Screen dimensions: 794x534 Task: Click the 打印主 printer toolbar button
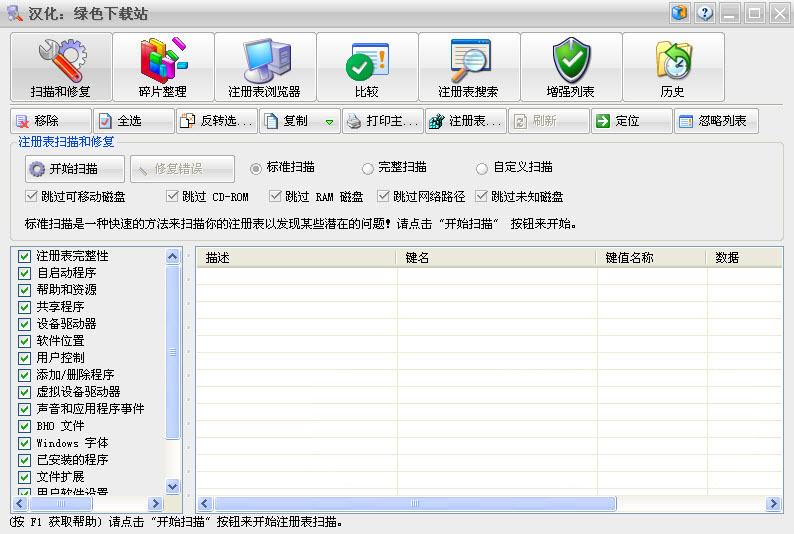coord(382,121)
